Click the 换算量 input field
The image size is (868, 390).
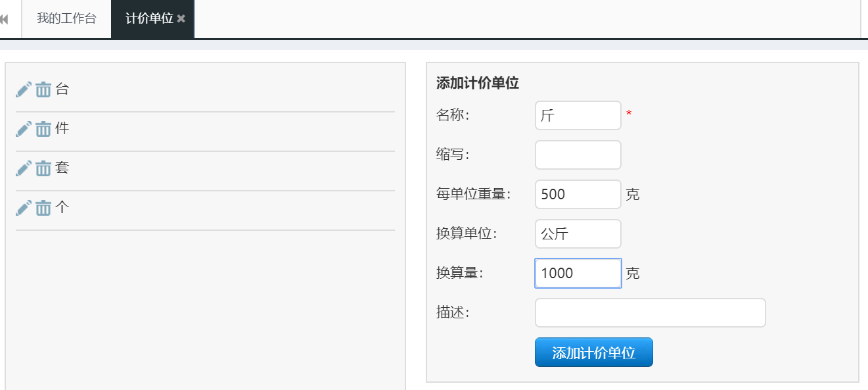pyautogui.click(x=578, y=273)
